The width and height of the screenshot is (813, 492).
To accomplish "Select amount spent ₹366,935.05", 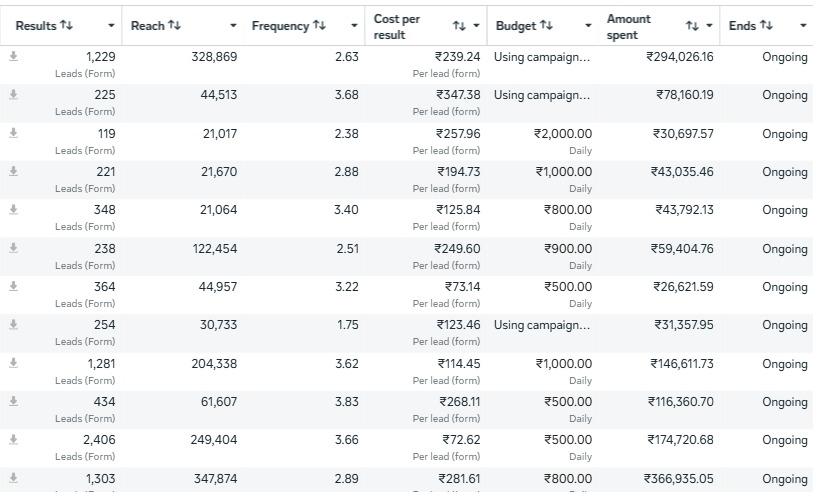I will click(679, 479).
